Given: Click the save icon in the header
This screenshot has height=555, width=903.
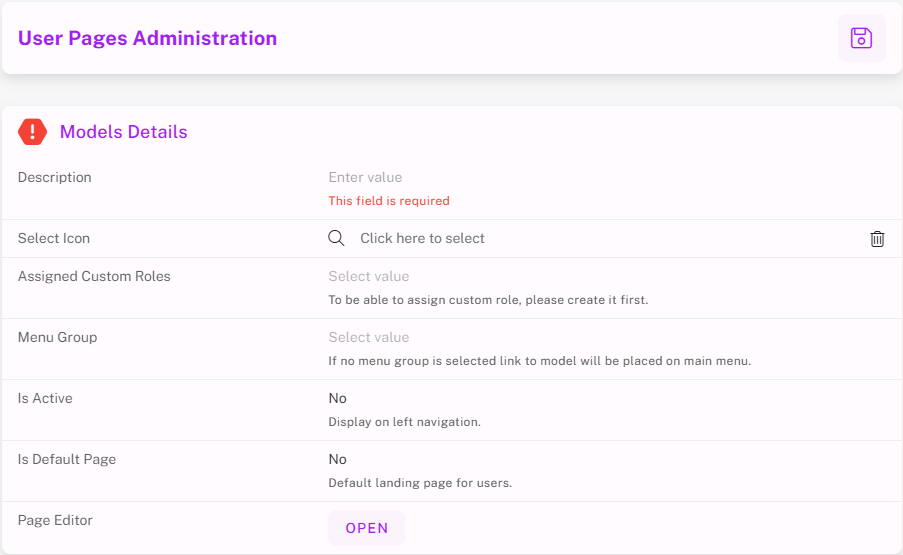Looking at the screenshot, I should click(x=861, y=38).
